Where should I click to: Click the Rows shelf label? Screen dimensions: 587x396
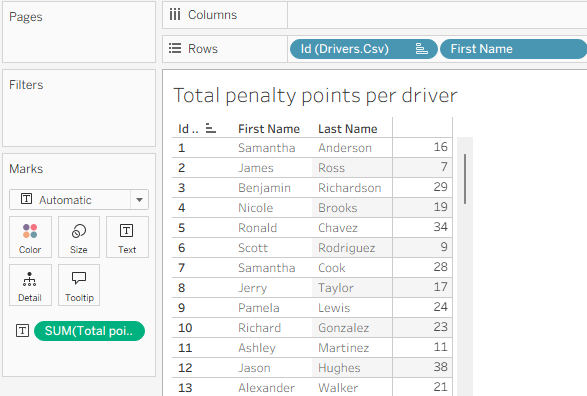pos(203,49)
